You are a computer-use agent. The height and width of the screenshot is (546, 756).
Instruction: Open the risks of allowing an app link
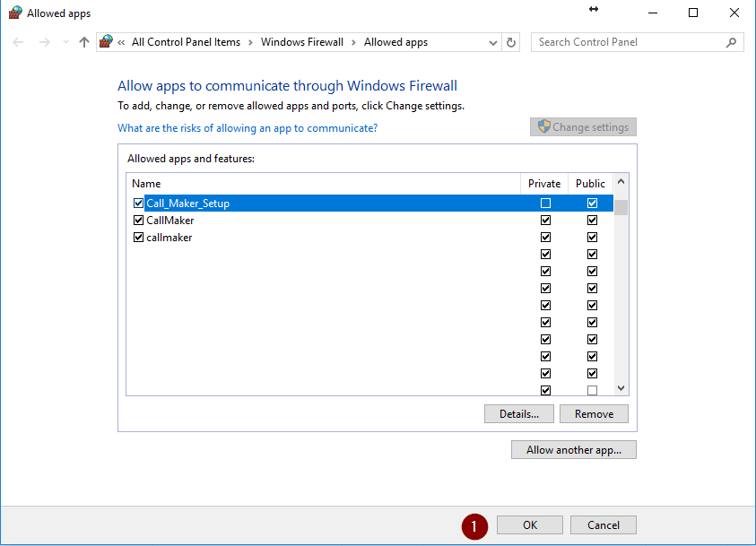point(248,128)
